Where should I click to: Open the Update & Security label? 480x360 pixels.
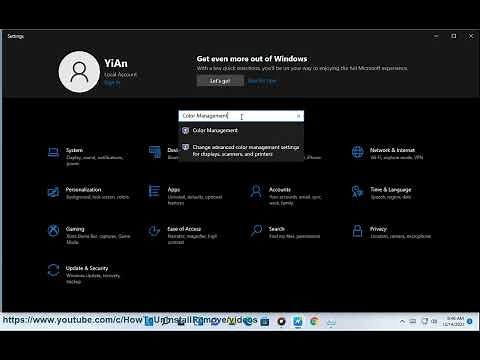pos(87,268)
